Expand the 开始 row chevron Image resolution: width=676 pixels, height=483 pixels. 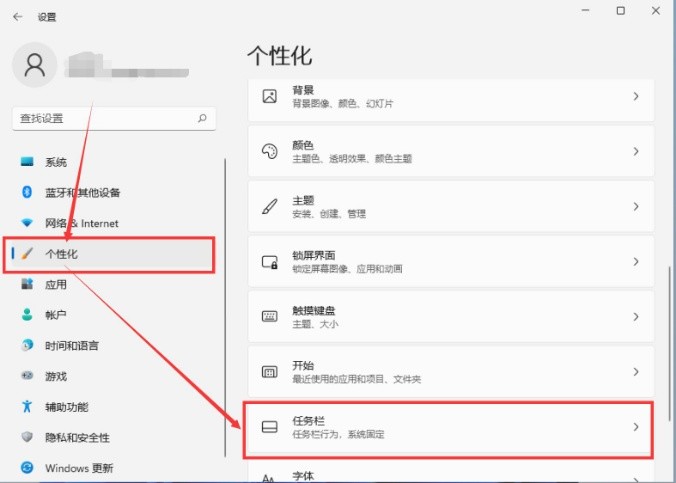pyautogui.click(x=636, y=372)
